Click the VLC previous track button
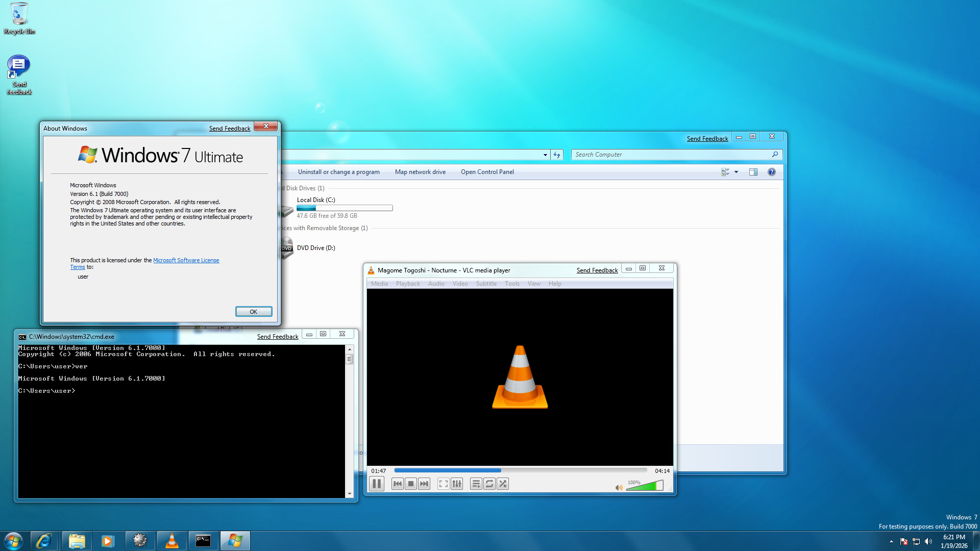The width and height of the screenshot is (980, 551). [x=398, y=484]
